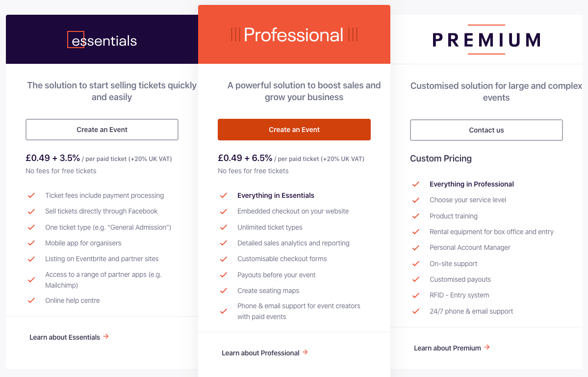Open the Learn about Professional link
588x377 pixels.
(x=260, y=353)
